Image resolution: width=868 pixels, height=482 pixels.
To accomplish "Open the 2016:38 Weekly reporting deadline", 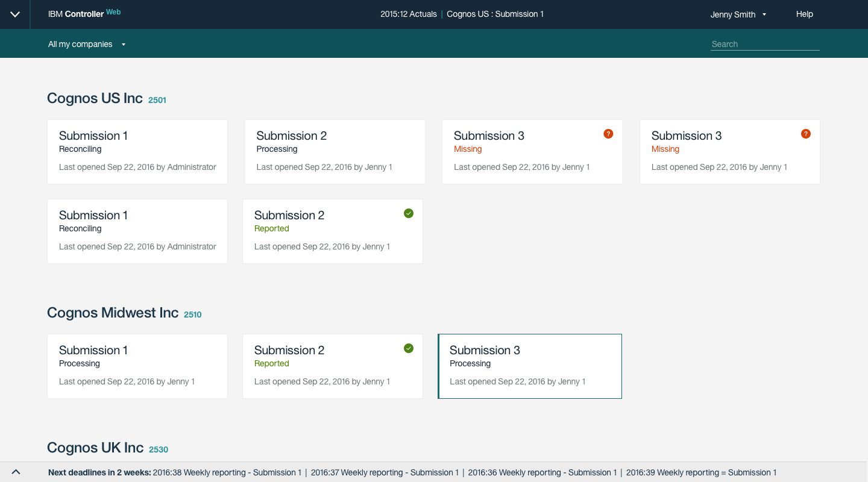I will [227, 472].
